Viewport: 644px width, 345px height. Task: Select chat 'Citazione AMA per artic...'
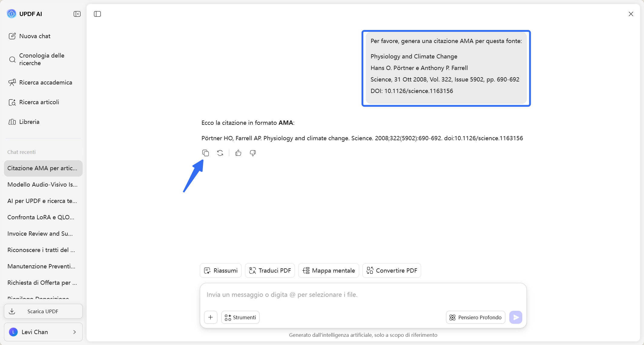(x=43, y=168)
